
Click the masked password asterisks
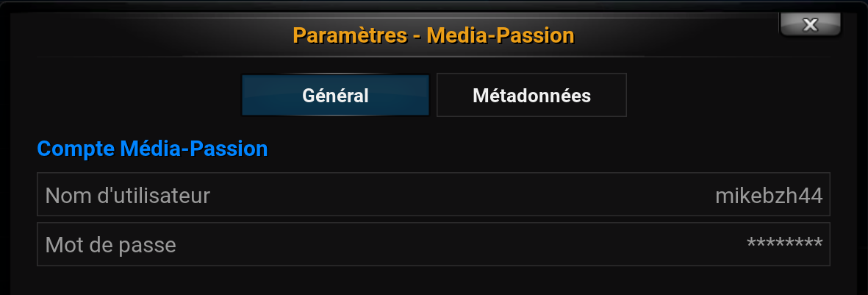784,244
